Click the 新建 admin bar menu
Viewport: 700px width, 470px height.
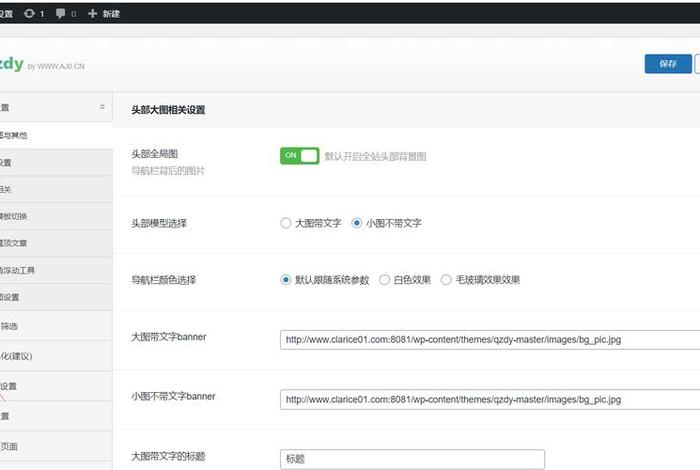coord(111,14)
